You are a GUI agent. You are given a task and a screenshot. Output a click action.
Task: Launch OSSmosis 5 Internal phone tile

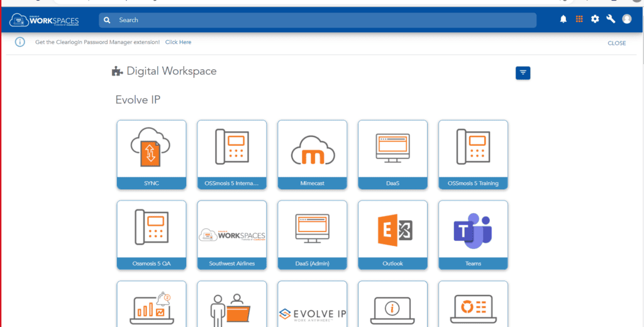(x=232, y=155)
